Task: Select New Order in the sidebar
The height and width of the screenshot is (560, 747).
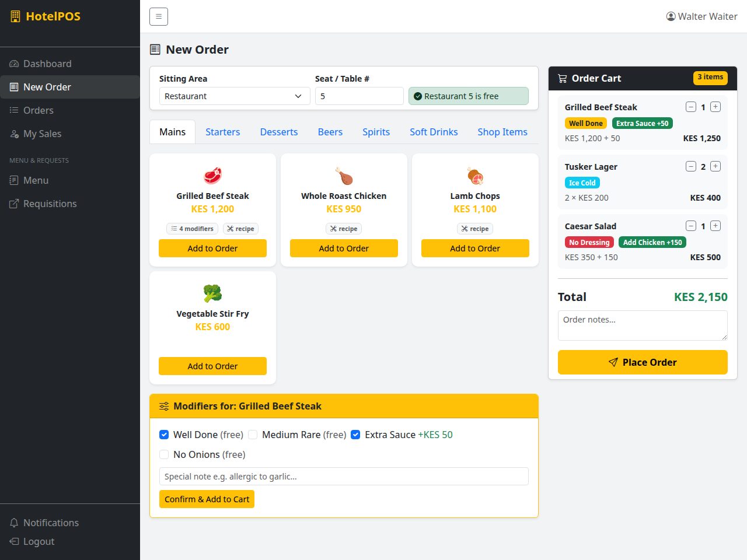Action: [70, 87]
